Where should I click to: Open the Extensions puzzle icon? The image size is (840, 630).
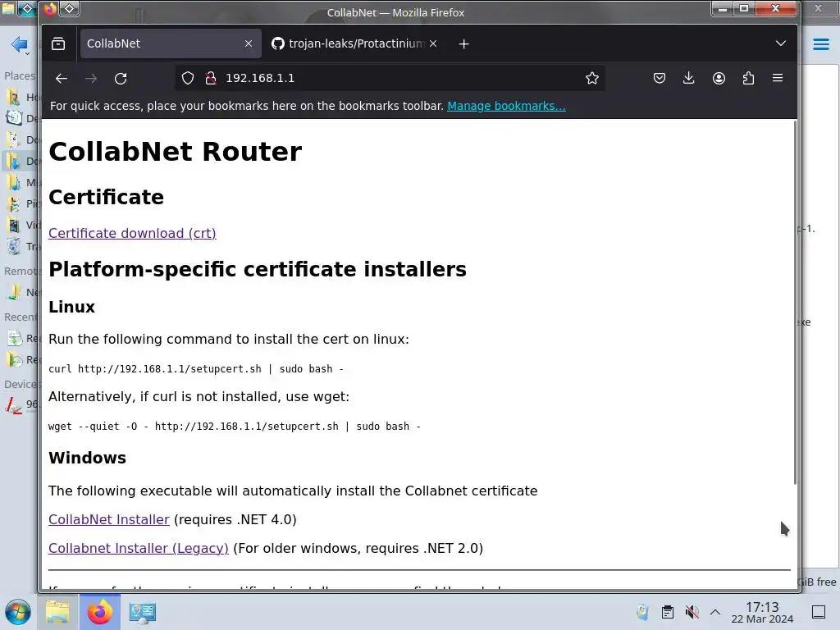point(748,78)
